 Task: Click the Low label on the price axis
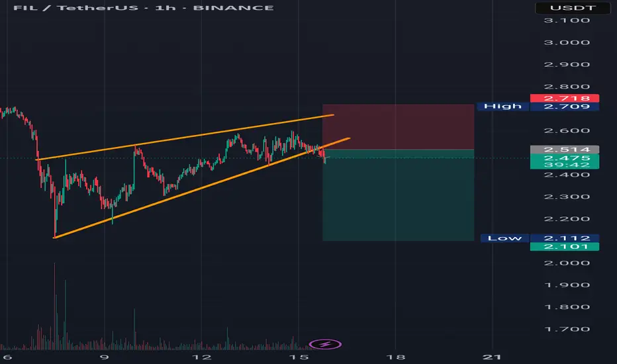pyautogui.click(x=505, y=238)
